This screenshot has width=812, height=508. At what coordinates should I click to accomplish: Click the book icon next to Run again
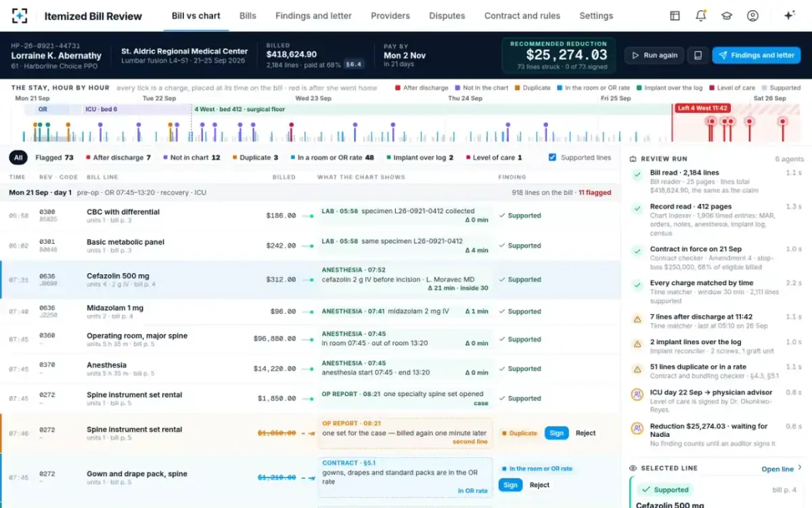[x=698, y=56]
